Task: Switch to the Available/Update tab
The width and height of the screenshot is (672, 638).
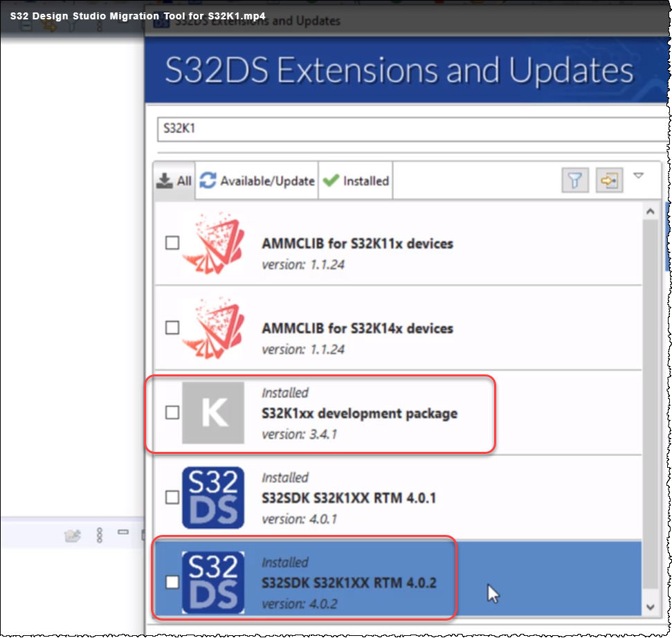Action: (x=257, y=181)
